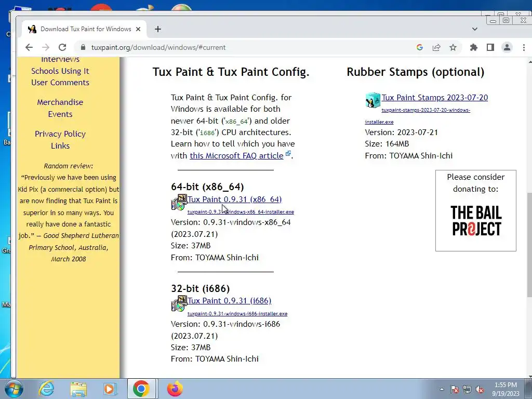This screenshot has height=399, width=532.
Task: View site information via the padlock icon
Action: 83,47
